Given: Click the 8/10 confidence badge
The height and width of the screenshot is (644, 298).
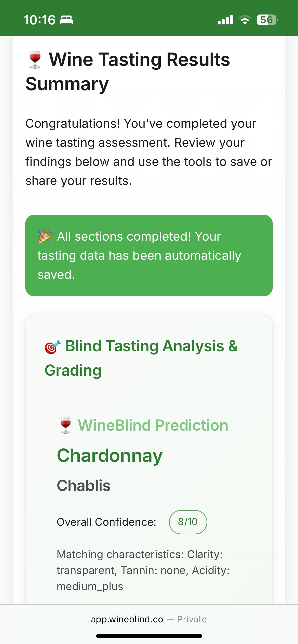Looking at the screenshot, I should click(188, 522).
